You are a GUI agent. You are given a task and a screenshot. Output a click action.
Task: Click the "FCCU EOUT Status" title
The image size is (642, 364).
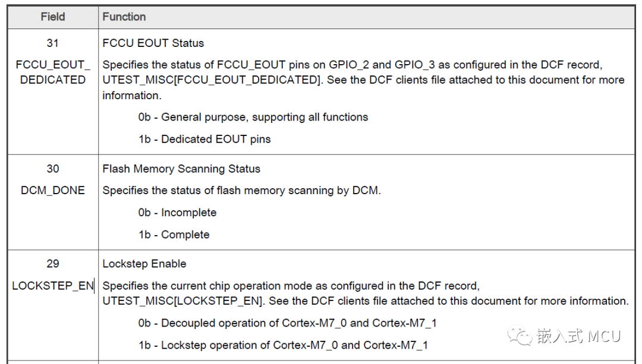153,43
